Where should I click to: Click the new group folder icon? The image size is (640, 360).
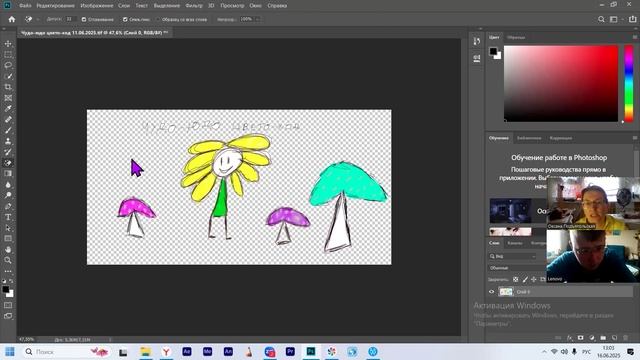point(603,338)
